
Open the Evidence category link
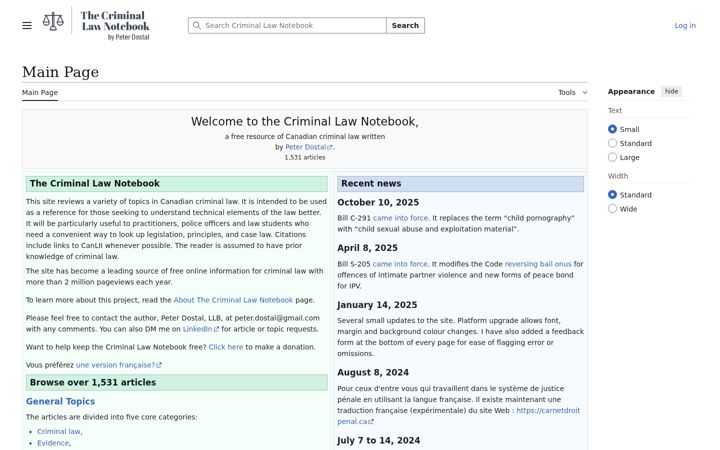click(x=53, y=443)
